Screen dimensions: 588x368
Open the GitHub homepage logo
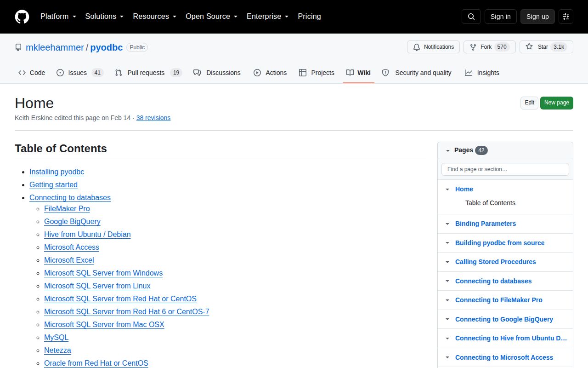coord(22,17)
